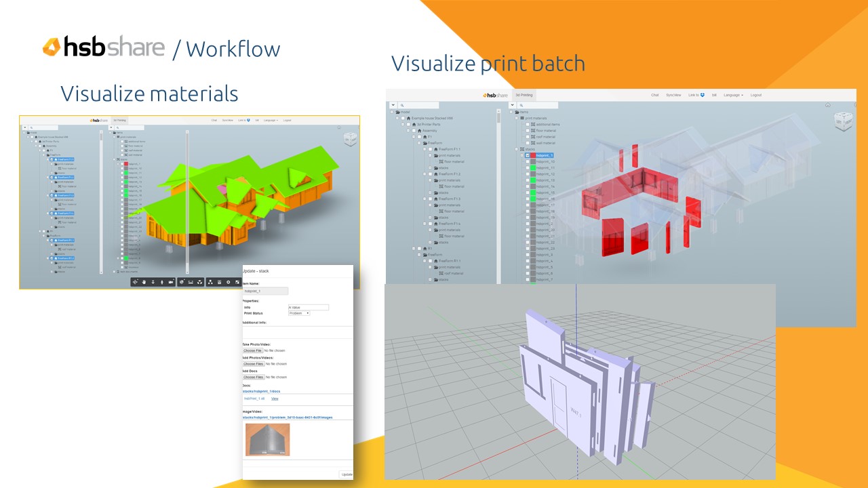Check roof material box under items, print batch viewer
Screen dimensions: 868x488
tap(527, 137)
